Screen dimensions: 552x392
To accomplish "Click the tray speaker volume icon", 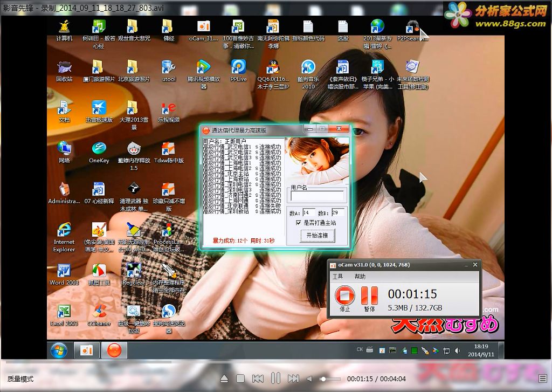I will [457, 350].
